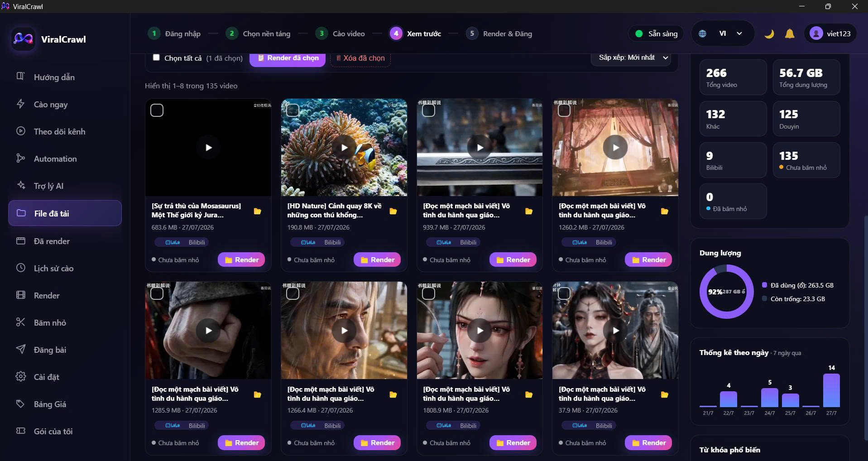
Task: Open notifications via the bell icon
Action: (x=790, y=34)
